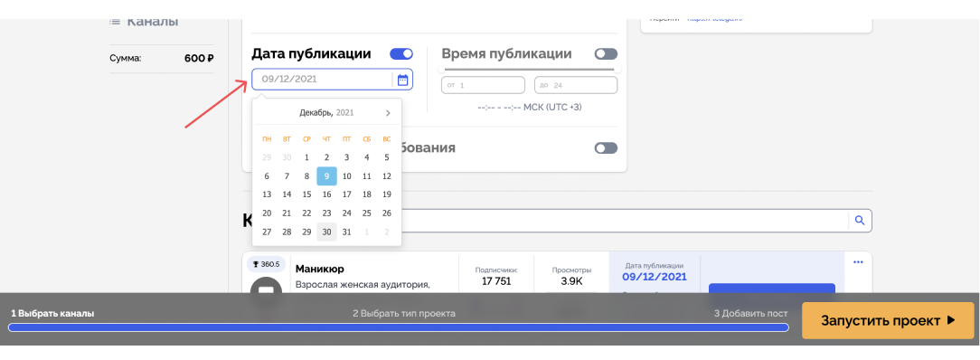Choose December 15 in the calendar

point(306,194)
